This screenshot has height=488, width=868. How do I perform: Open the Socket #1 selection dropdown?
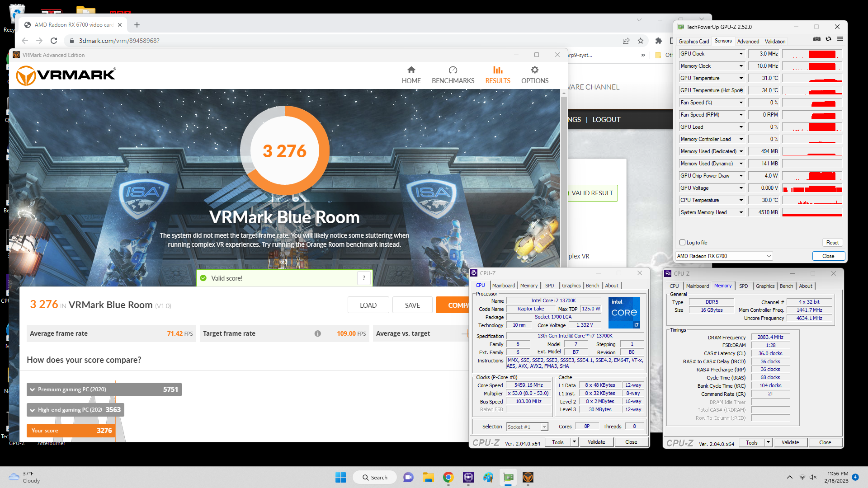click(x=527, y=427)
